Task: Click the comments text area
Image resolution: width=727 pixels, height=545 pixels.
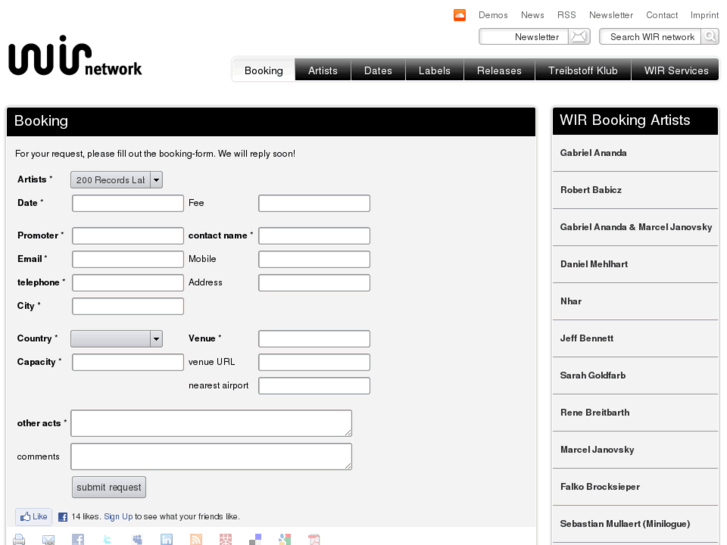Action: coord(211,456)
